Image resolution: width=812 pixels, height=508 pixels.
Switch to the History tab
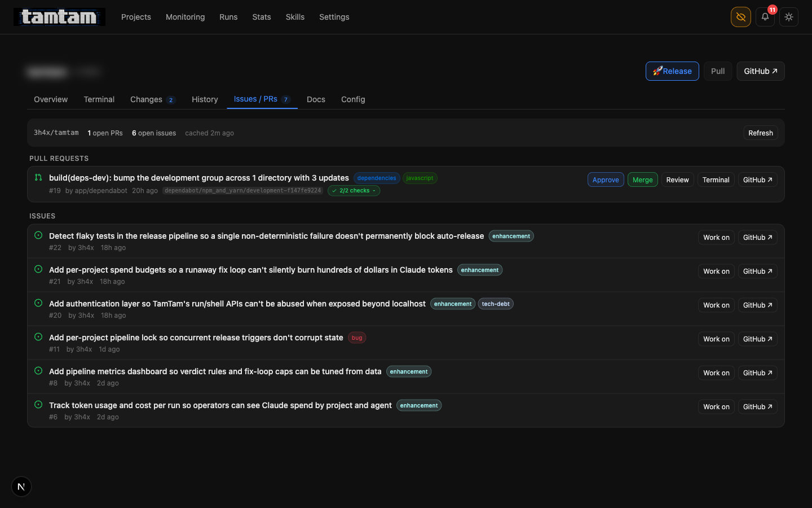205,99
